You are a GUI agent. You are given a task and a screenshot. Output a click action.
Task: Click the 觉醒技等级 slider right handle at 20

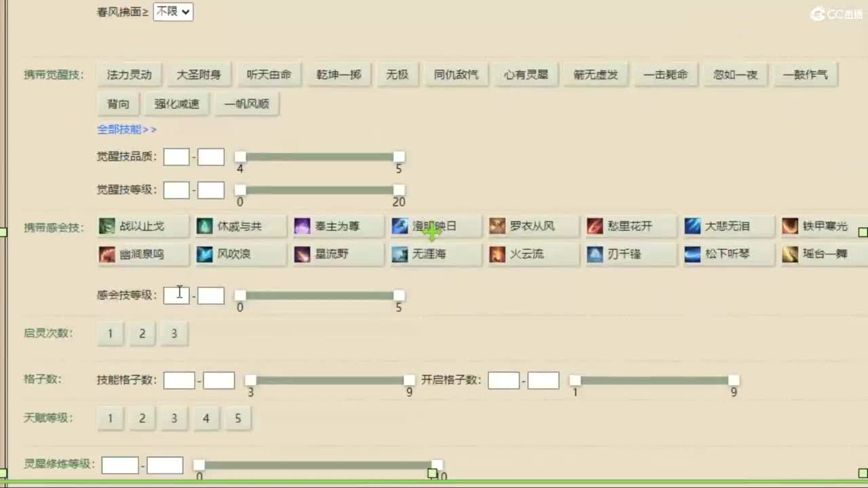point(399,190)
